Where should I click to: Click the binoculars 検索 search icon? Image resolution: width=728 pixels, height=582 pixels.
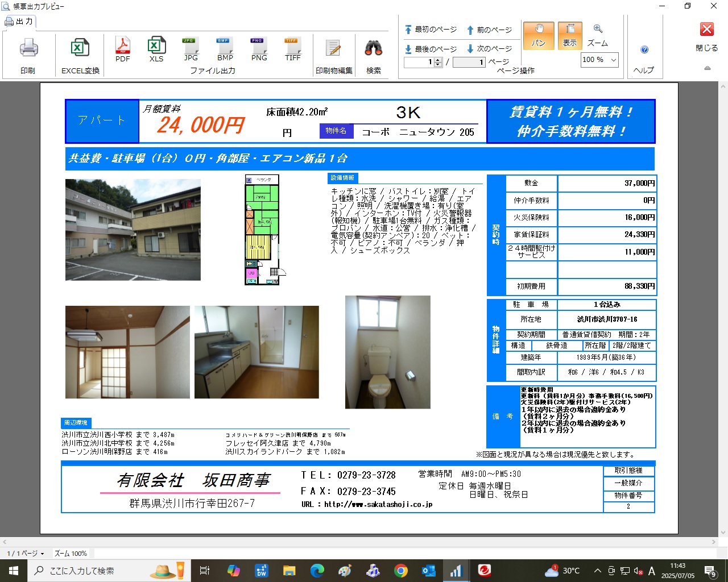[x=374, y=49]
